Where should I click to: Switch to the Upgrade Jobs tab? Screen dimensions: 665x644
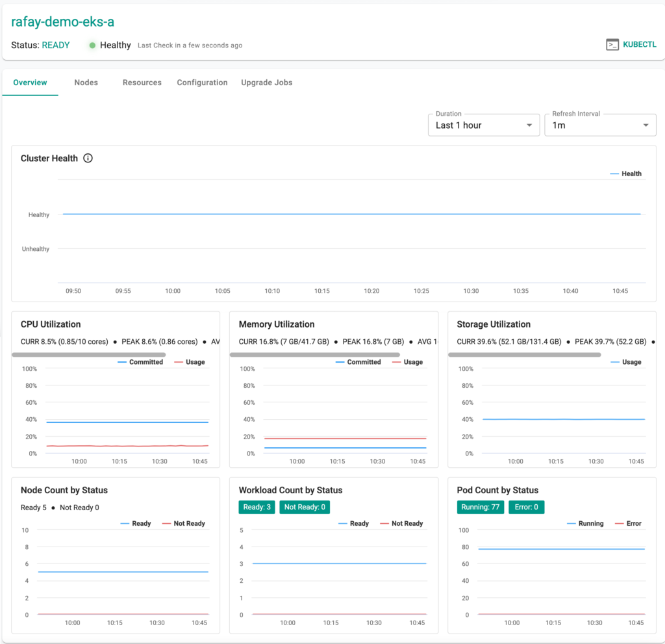pos(266,83)
